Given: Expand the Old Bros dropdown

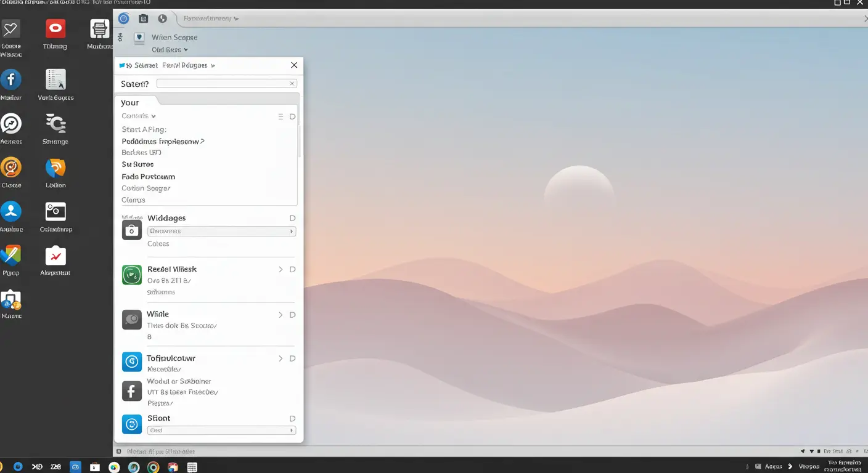Looking at the screenshot, I should pyautogui.click(x=170, y=49).
